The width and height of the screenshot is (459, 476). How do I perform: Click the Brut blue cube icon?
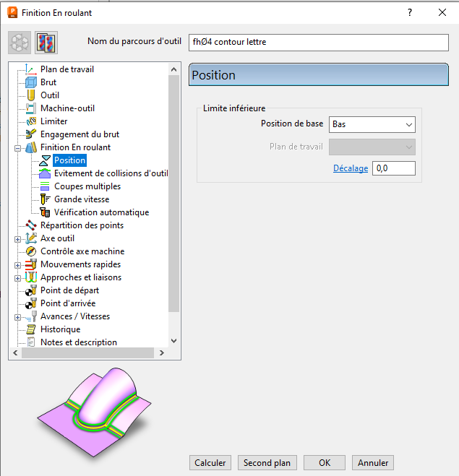point(31,82)
